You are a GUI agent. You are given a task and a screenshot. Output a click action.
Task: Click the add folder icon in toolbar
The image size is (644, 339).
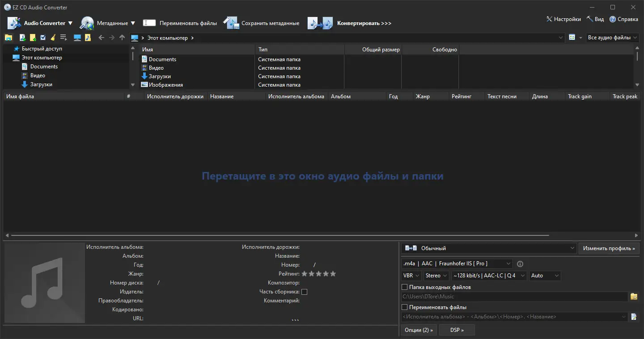(x=32, y=38)
